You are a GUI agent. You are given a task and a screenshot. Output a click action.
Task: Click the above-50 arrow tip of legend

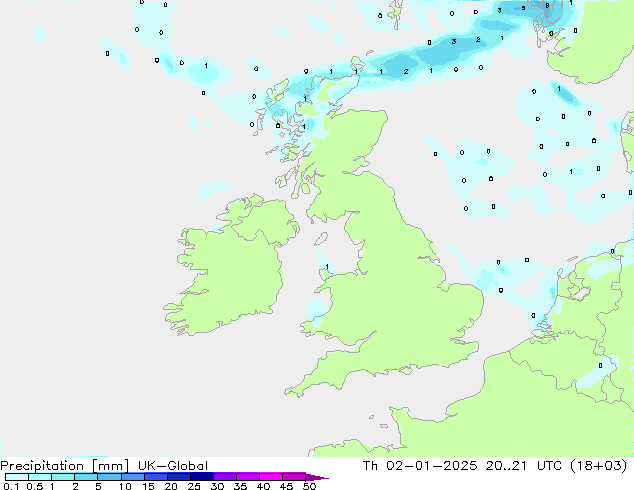[x=317, y=477]
